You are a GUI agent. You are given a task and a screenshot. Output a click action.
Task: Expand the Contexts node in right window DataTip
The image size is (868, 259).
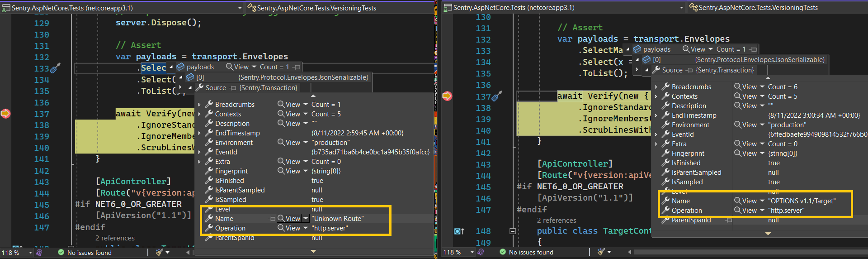point(656,96)
